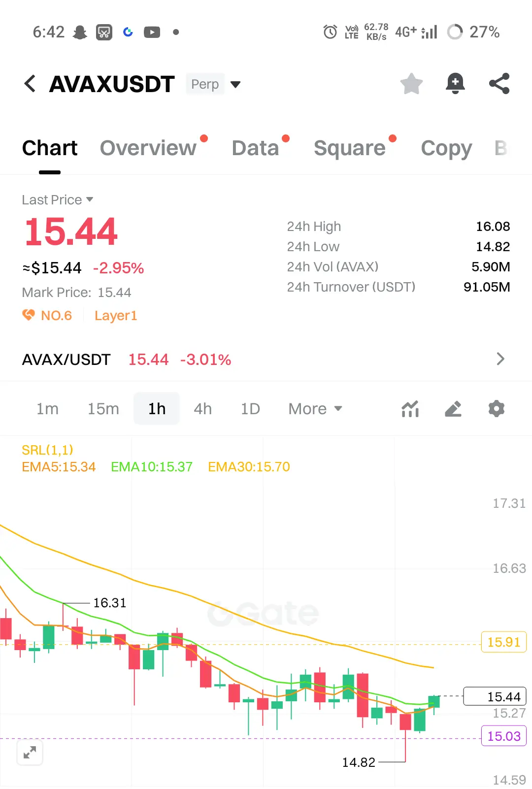Add AVAXUSDT to favorites with star
Image resolution: width=532 pixels, height=789 pixels.
click(411, 84)
